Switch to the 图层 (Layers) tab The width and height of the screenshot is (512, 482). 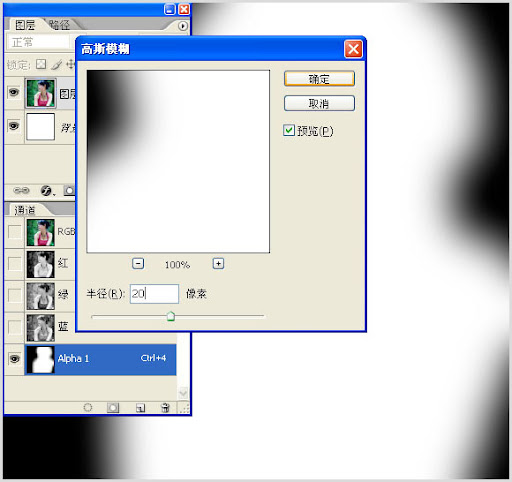pyautogui.click(x=25, y=25)
